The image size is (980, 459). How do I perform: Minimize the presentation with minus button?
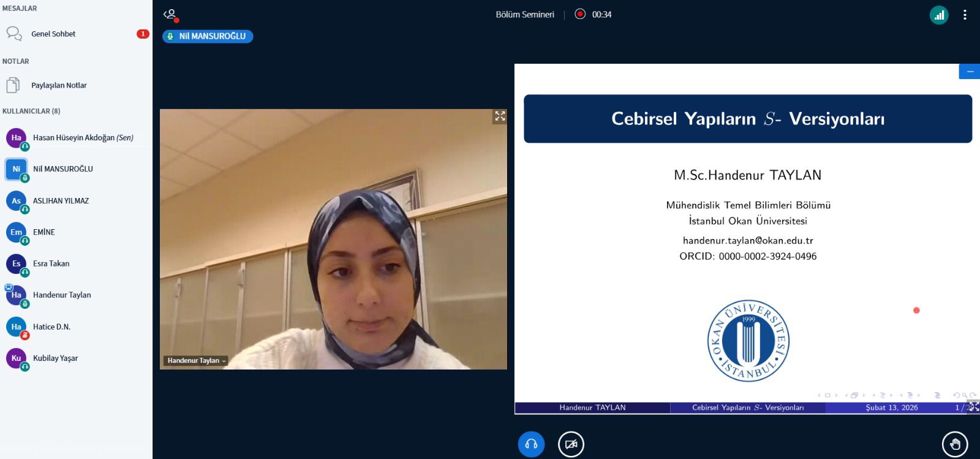(969, 72)
